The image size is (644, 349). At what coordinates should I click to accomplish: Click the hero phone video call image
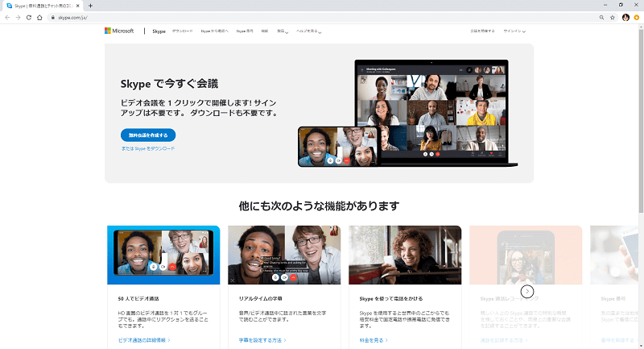coord(338,147)
